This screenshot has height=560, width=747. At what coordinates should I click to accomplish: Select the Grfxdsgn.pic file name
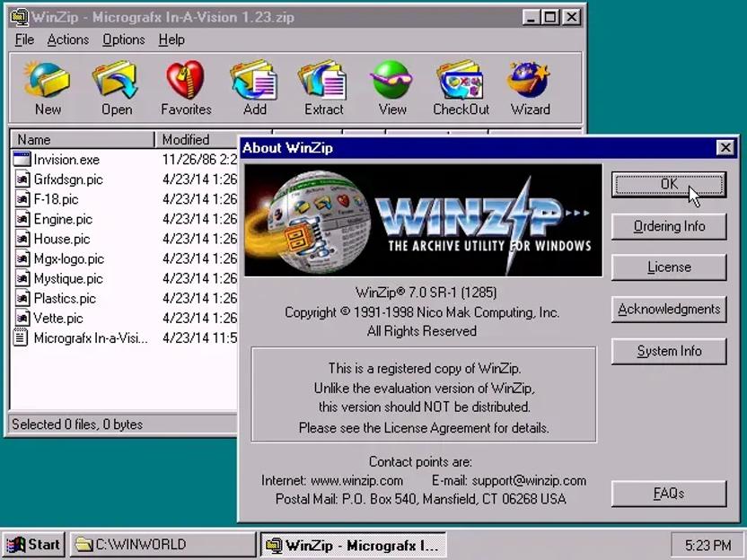tap(68, 179)
